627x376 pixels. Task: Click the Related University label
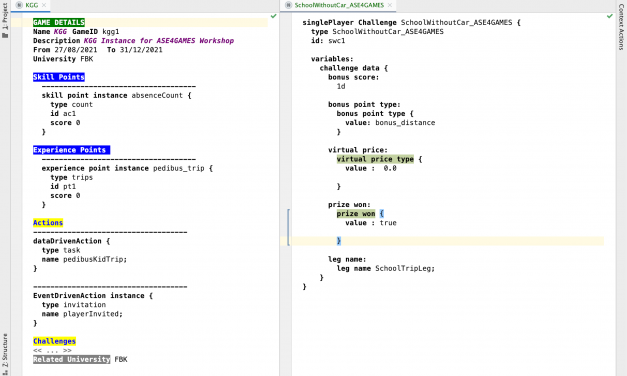72,359
